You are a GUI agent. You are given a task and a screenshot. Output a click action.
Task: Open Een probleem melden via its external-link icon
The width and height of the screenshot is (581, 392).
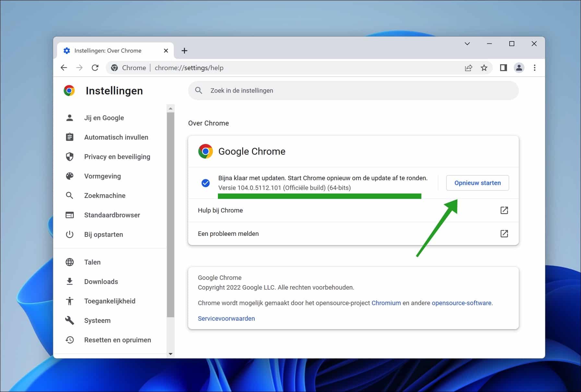click(504, 234)
